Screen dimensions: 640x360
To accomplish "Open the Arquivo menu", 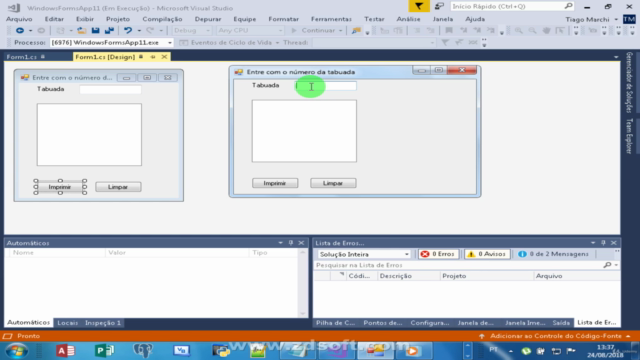I will (19, 19).
